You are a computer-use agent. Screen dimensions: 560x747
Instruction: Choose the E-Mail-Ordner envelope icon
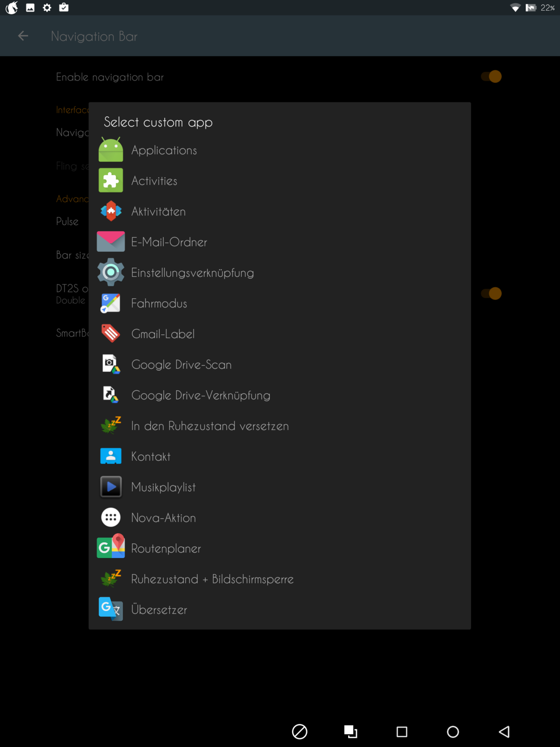tap(111, 242)
